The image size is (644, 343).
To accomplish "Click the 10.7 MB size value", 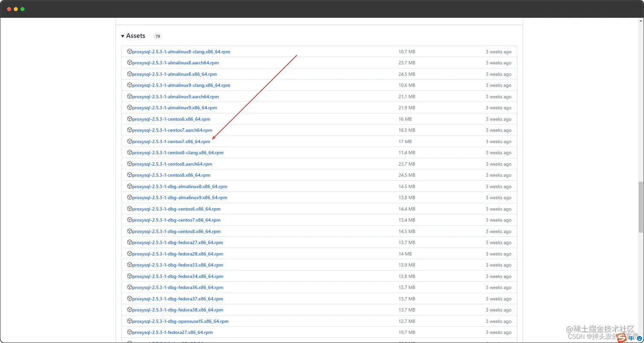I will pyautogui.click(x=407, y=52).
